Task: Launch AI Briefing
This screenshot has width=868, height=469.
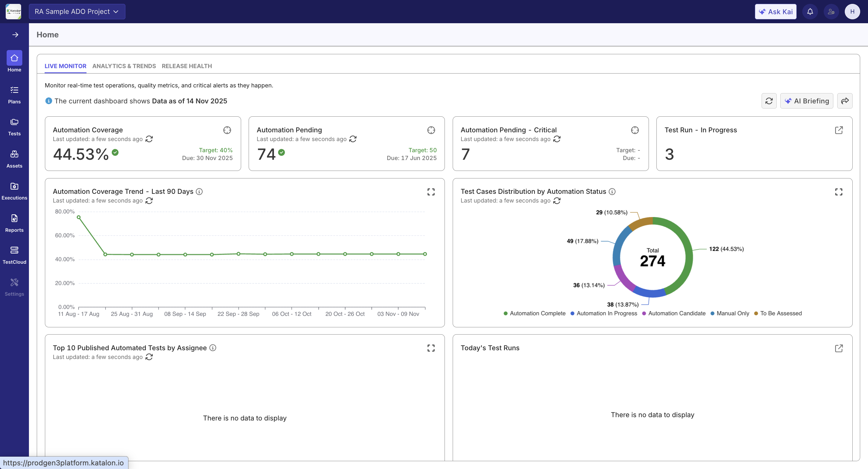Action: [x=807, y=101]
